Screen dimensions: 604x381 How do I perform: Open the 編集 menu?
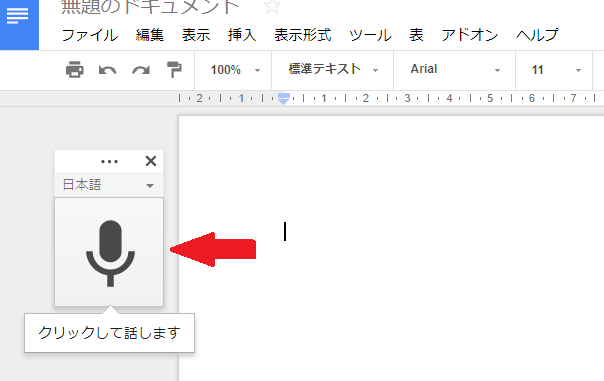coord(150,35)
